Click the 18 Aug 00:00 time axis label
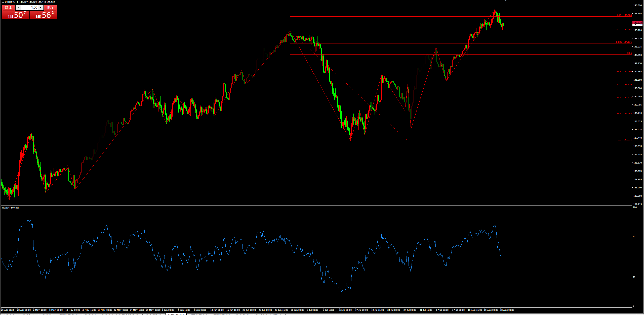Viewport: 644px width, 315px height. tap(507, 310)
